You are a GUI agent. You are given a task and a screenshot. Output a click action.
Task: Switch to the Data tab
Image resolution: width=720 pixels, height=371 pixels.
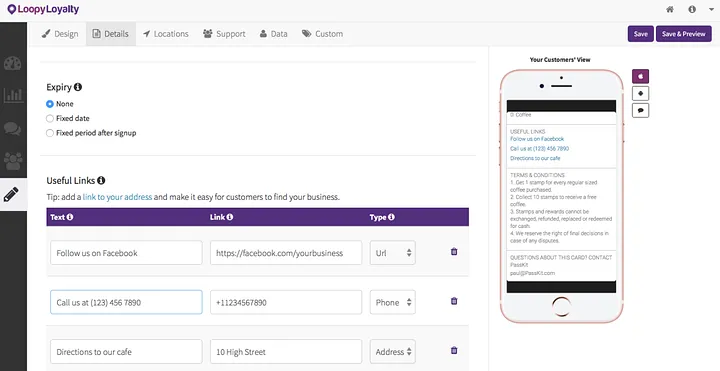click(x=274, y=34)
